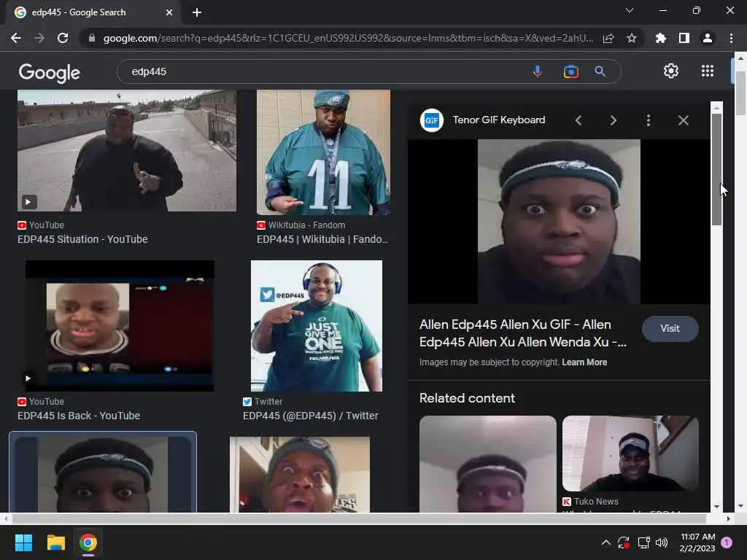
Task: Click the preview panel vertical scrollbar thumb
Action: (x=716, y=169)
